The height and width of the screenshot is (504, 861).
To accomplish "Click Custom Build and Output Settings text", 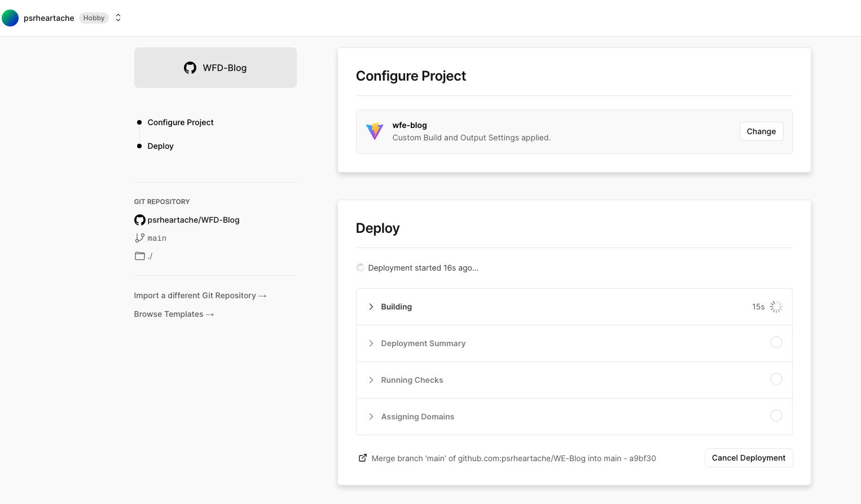I will click(x=471, y=138).
